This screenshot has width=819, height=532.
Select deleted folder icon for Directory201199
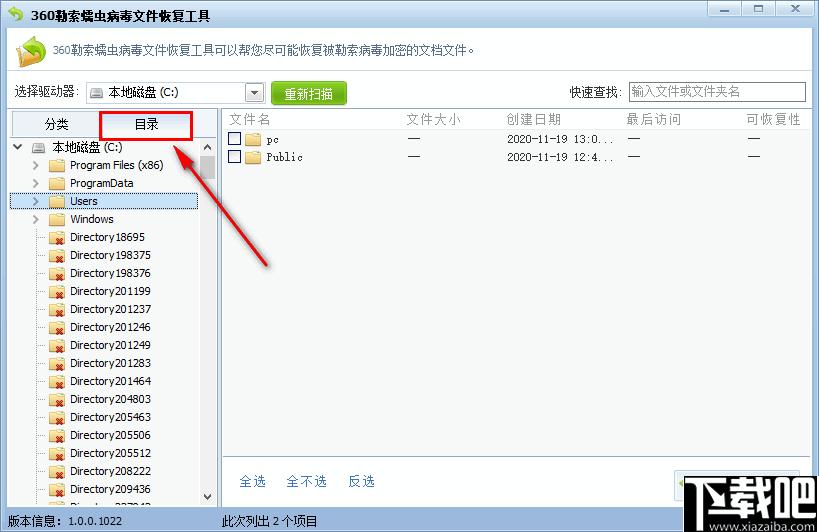[56, 291]
